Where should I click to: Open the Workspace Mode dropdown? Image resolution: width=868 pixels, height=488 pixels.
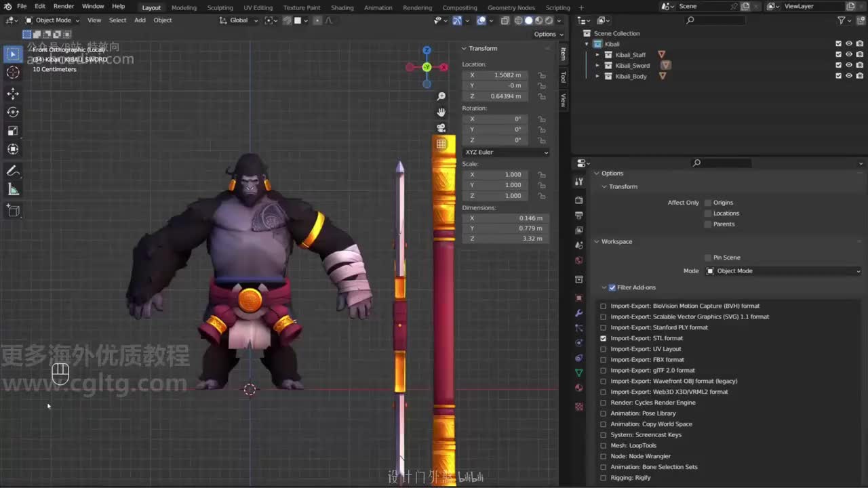click(x=783, y=271)
